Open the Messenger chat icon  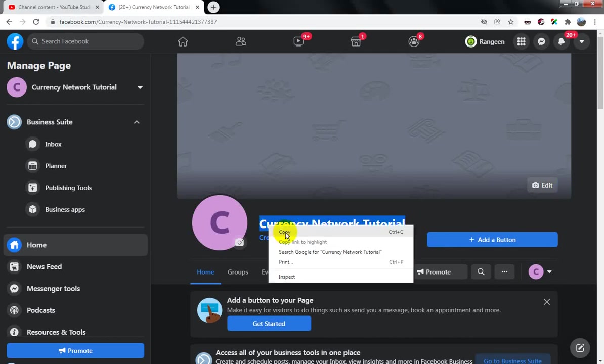[541, 41]
